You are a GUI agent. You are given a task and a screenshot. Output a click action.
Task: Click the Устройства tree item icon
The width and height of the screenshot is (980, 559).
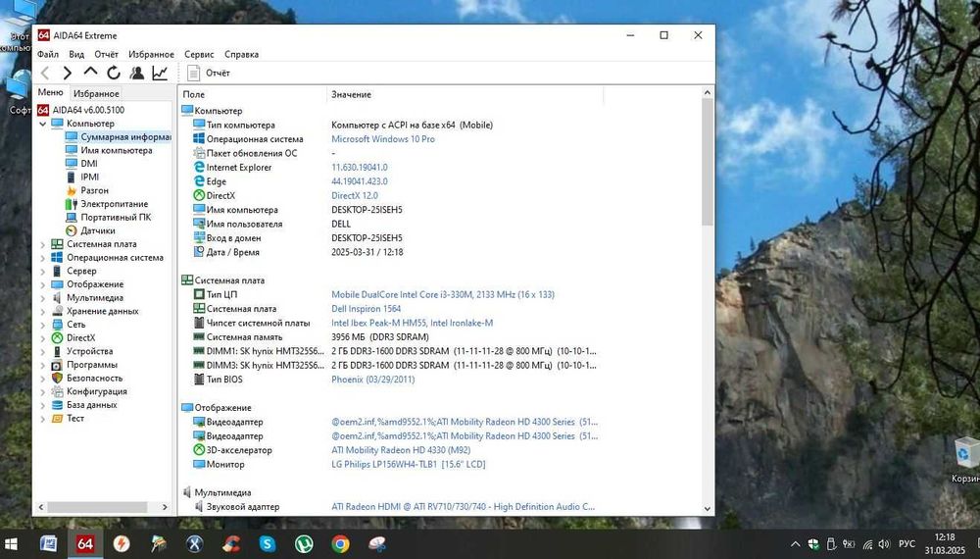coord(57,351)
